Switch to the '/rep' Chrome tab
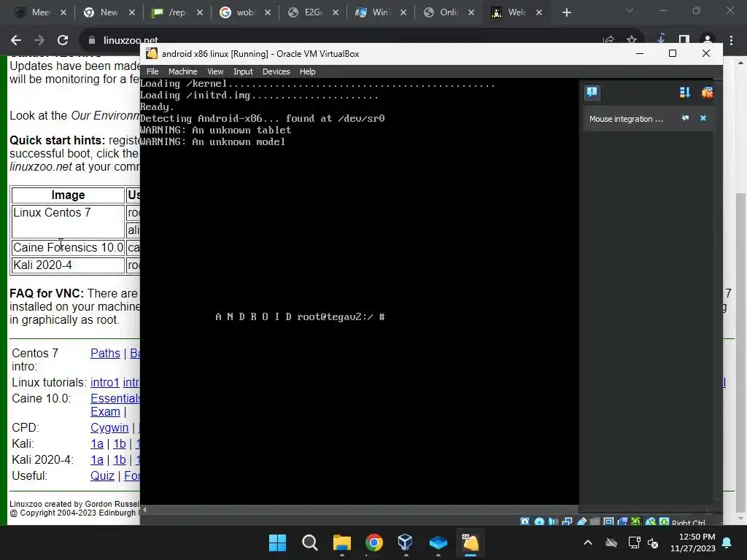The height and width of the screenshot is (560, 747). pos(177,12)
